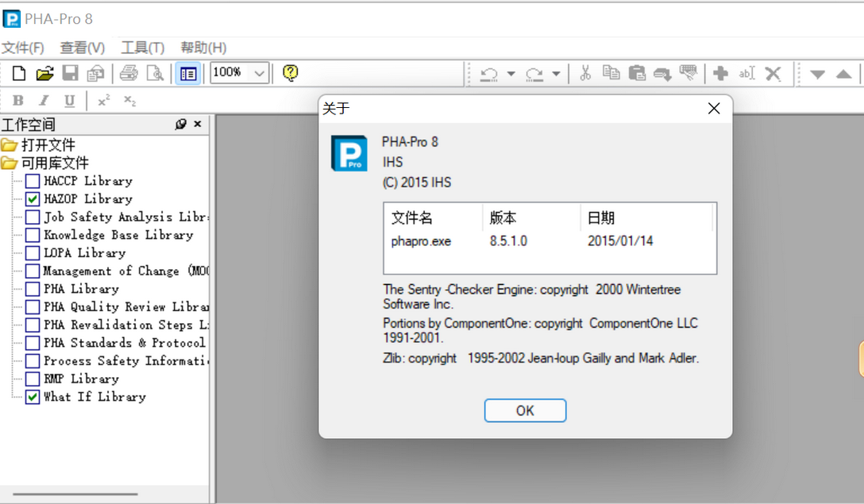Open the 文件(F) menu
Screen dimensions: 864x504
tap(22, 48)
